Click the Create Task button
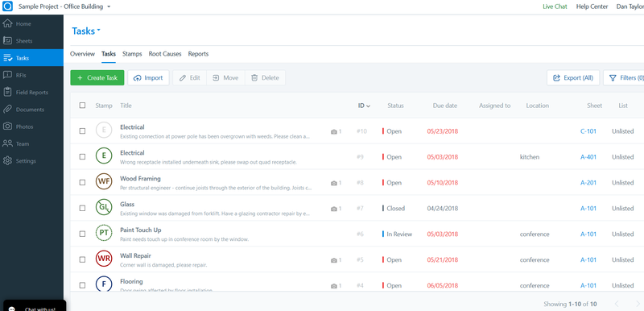 [x=97, y=77]
